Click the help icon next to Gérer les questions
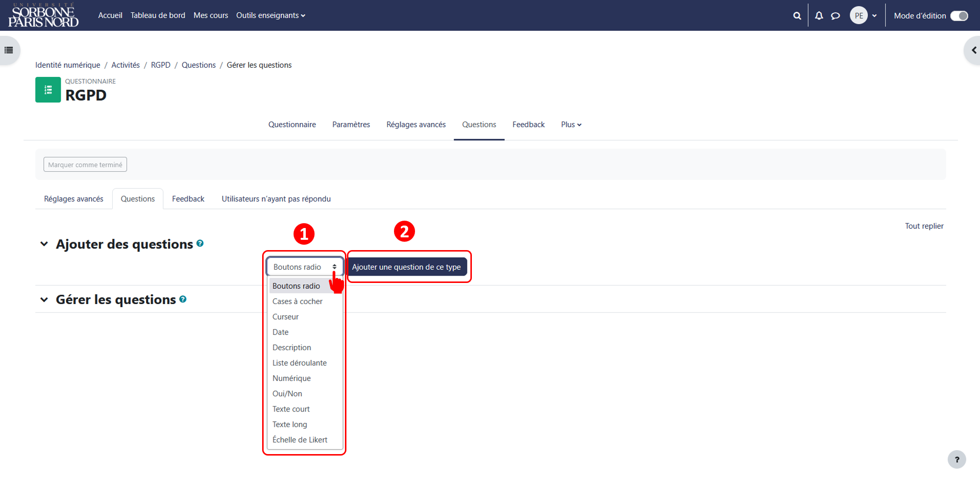980x484 pixels. (x=183, y=299)
